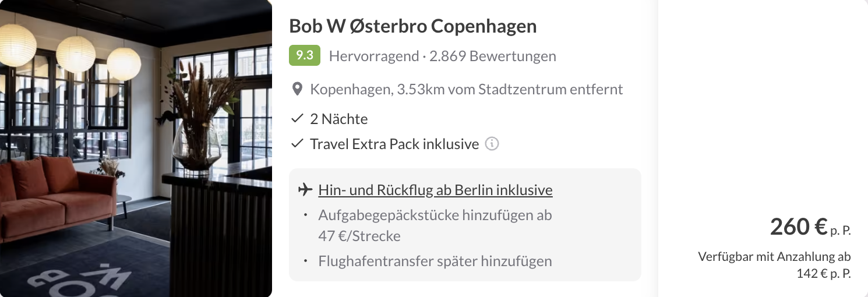Viewport: 868px width, 297px height.
Task: Click the checkmark next to 2 Nächte
Action: (297, 119)
